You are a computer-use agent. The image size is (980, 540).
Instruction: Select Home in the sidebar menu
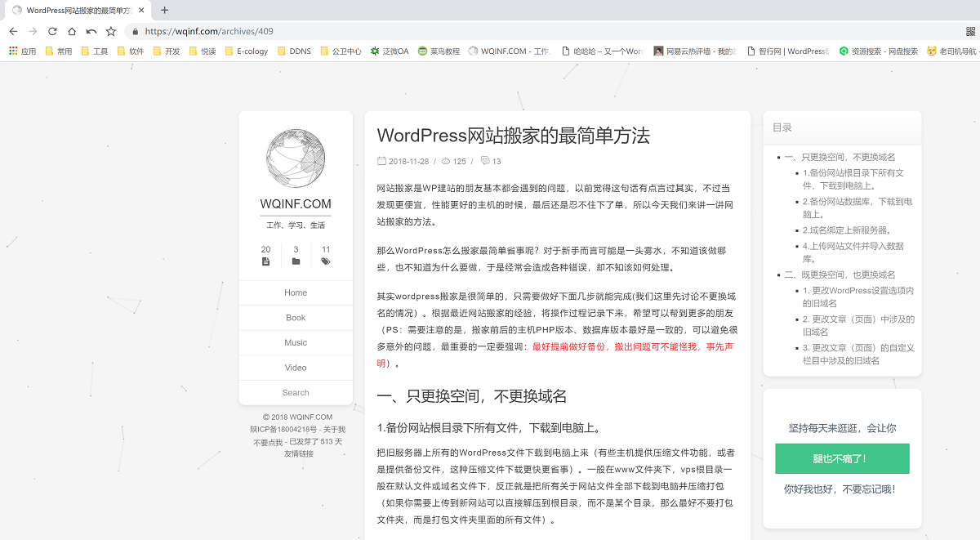pos(296,292)
